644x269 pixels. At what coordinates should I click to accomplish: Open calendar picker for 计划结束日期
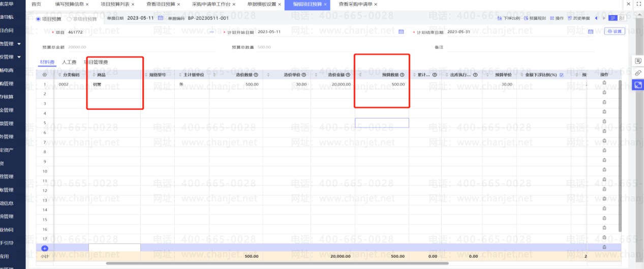[x=591, y=32]
